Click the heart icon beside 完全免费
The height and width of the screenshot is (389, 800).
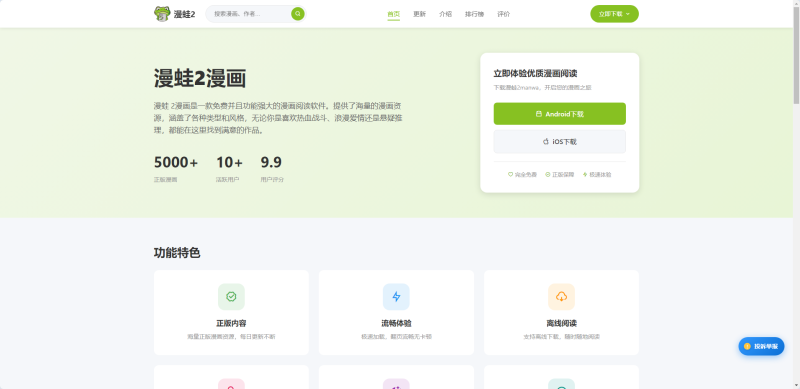coord(510,175)
